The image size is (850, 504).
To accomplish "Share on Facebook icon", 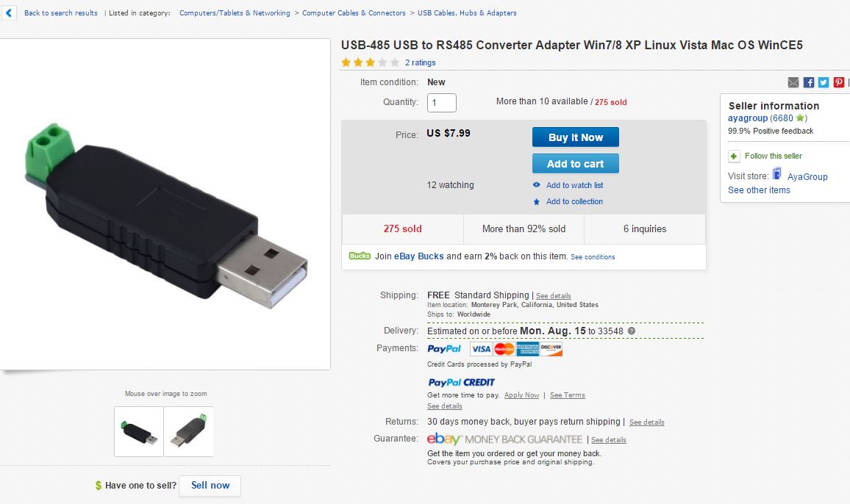I will [808, 82].
